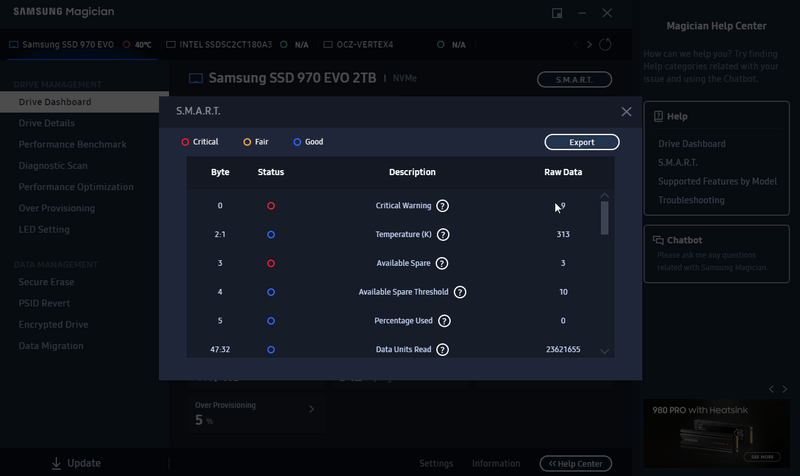Go to previous drive with left arrow
Screen dimensions: 800x476
[576, 44]
